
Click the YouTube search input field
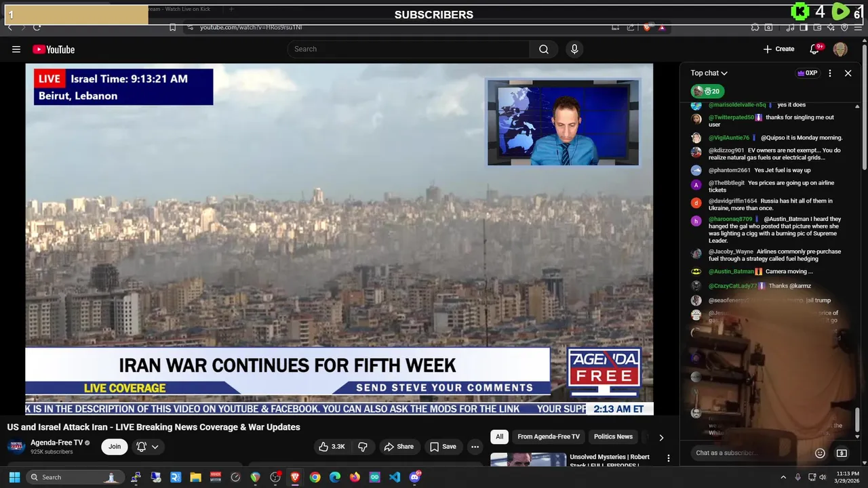coord(409,49)
